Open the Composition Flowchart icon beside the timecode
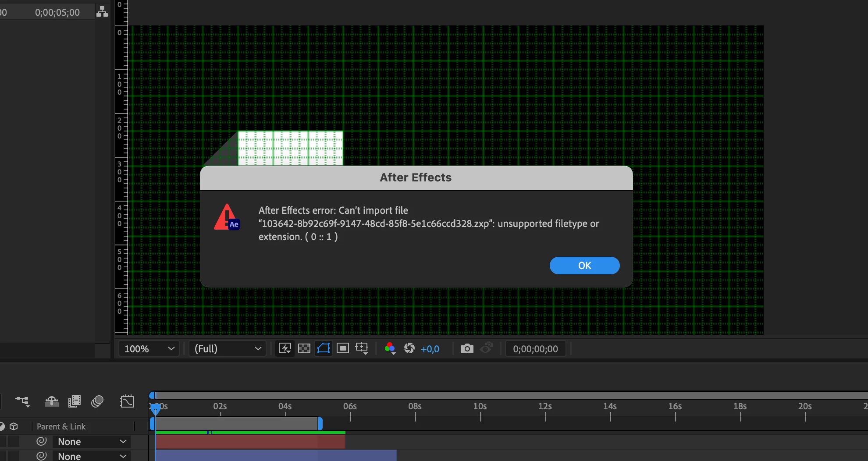Image resolution: width=868 pixels, height=461 pixels. pyautogui.click(x=102, y=12)
